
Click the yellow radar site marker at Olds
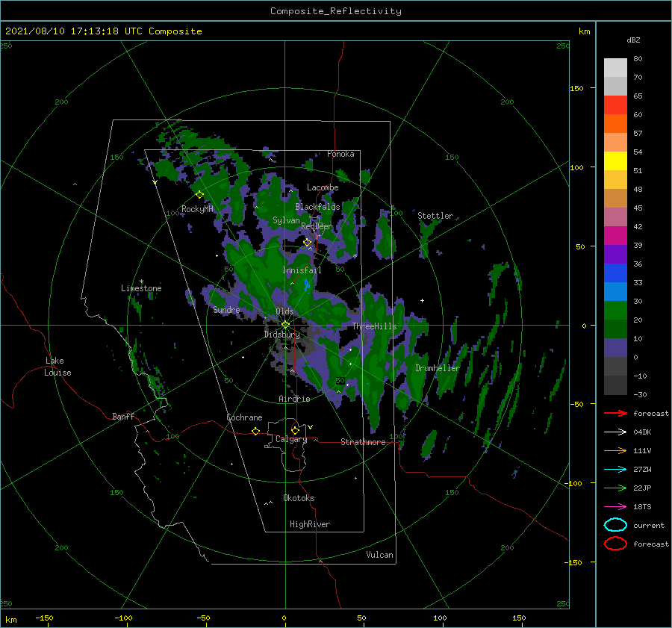pyautogui.click(x=285, y=325)
